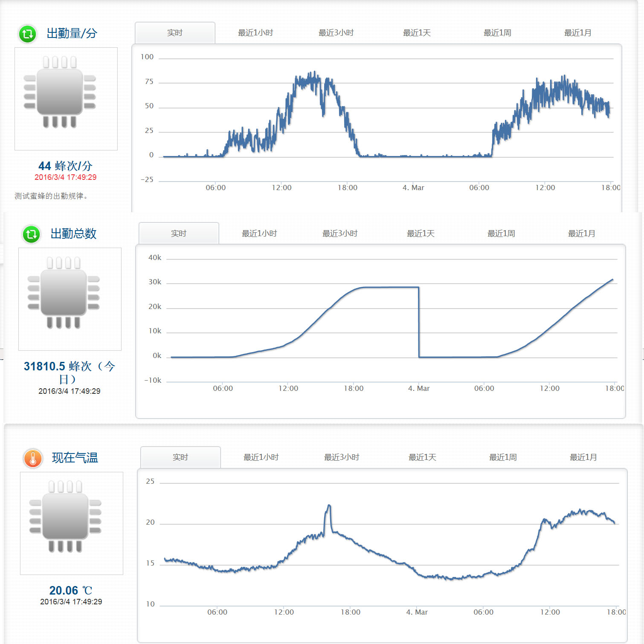
Task: Click the 20.06 ℃ temperature value
Action: tap(71, 590)
